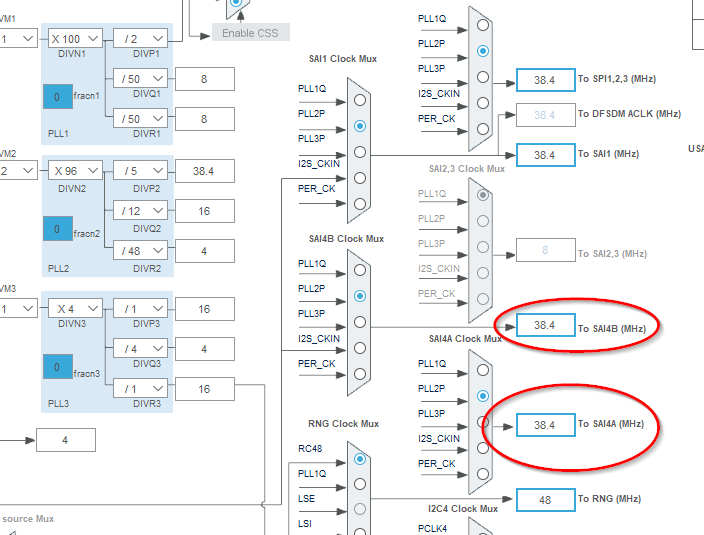Click the DIVQ3 output value 4
Image resolution: width=704 pixels, height=535 pixels.
click(205, 349)
